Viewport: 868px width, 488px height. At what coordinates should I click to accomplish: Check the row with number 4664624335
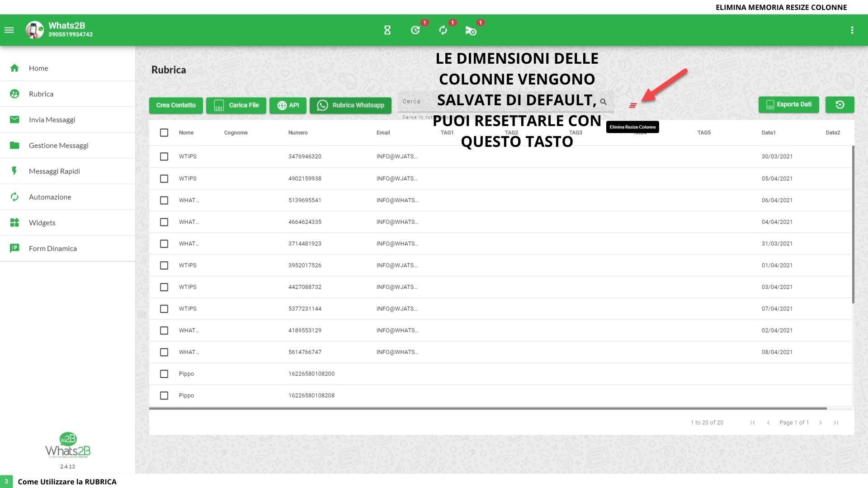pyautogui.click(x=164, y=222)
